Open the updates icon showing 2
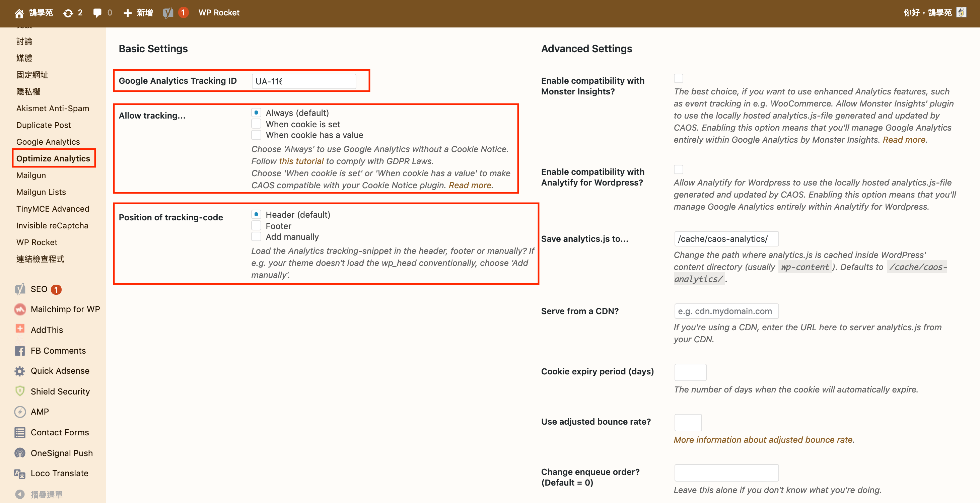This screenshot has height=503, width=980. point(68,13)
